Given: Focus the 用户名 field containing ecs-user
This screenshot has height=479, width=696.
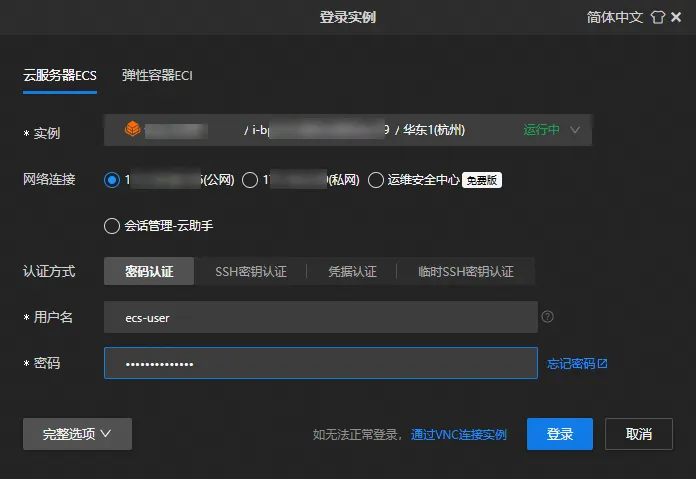Looking at the screenshot, I should [x=321, y=317].
